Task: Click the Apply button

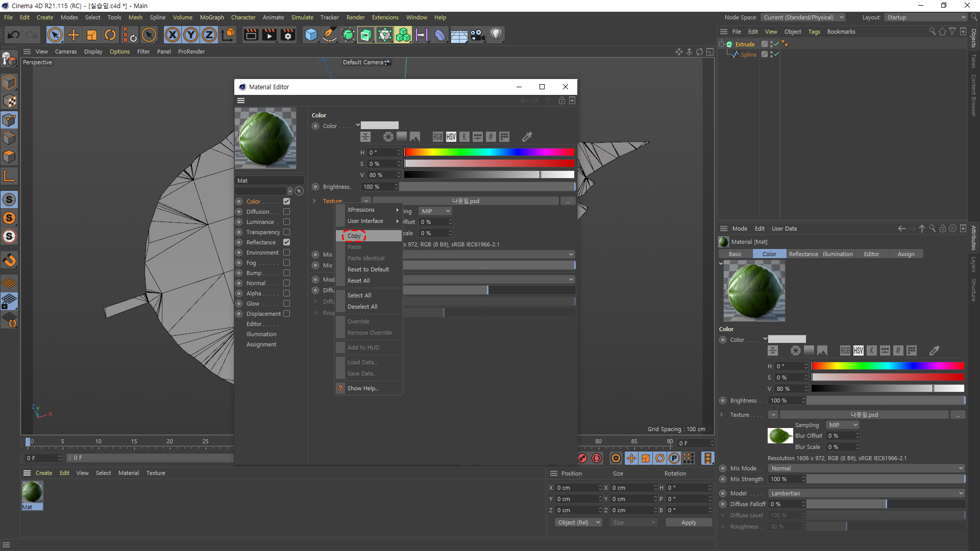Action: (x=689, y=522)
